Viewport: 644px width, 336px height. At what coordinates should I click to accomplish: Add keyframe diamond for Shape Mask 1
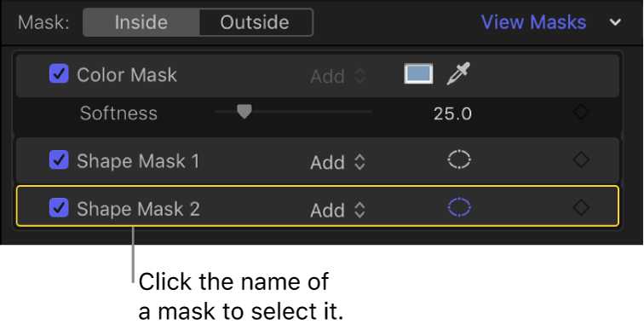(581, 159)
